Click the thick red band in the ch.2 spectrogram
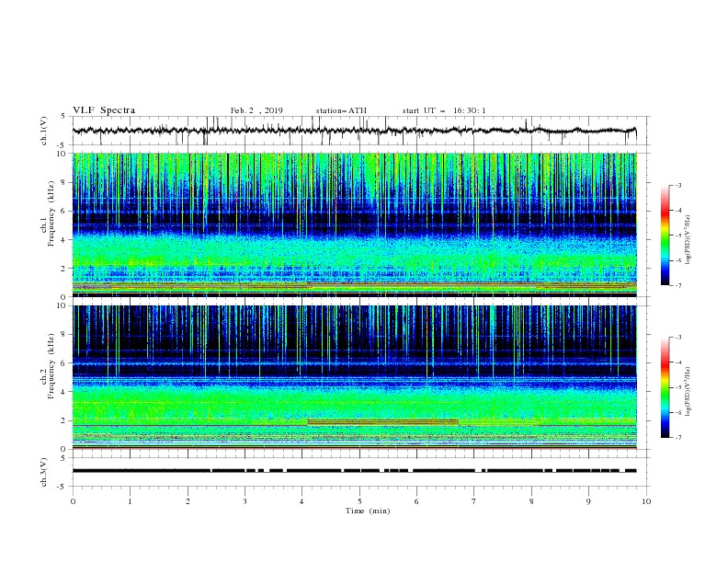The height and width of the screenshot is (563, 728). 383,421
